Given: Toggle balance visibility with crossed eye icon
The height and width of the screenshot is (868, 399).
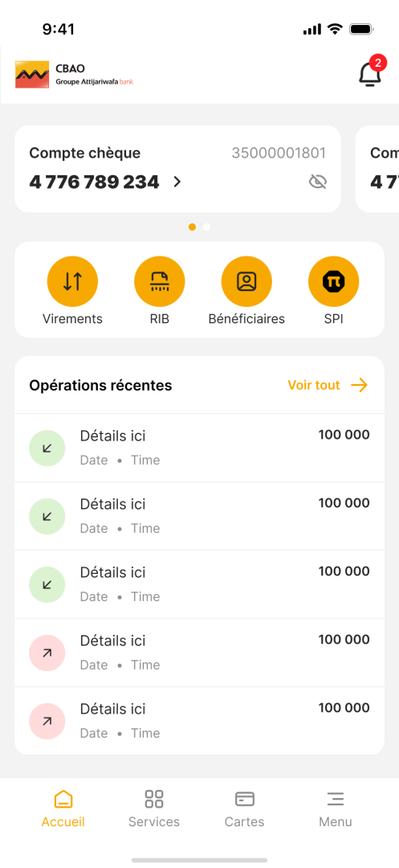Looking at the screenshot, I should [x=318, y=182].
